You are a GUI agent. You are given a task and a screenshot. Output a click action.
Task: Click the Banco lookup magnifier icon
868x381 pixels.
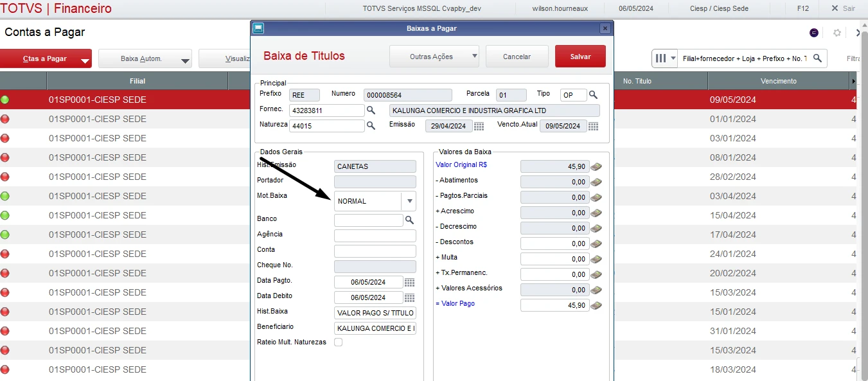click(x=409, y=220)
